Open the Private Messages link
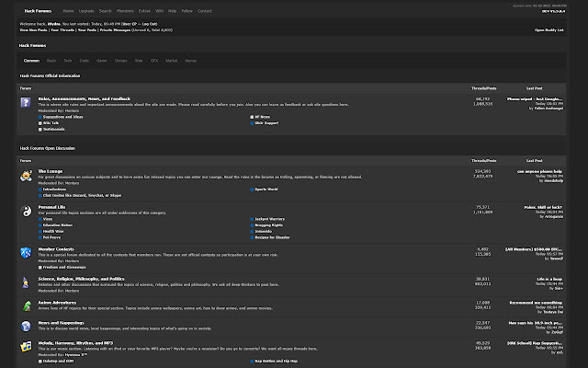The image size is (588, 368). (x=115, y=29)
